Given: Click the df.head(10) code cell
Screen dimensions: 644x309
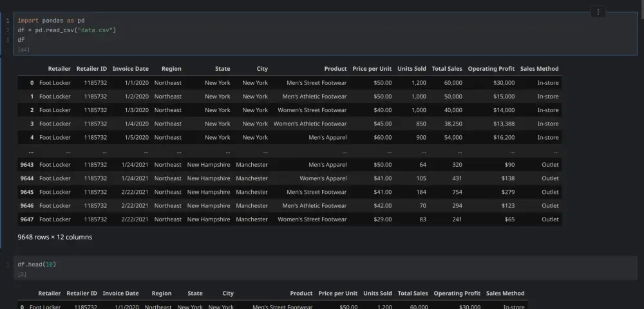Looking at the screenshot, I should click(x=325, y=268).
